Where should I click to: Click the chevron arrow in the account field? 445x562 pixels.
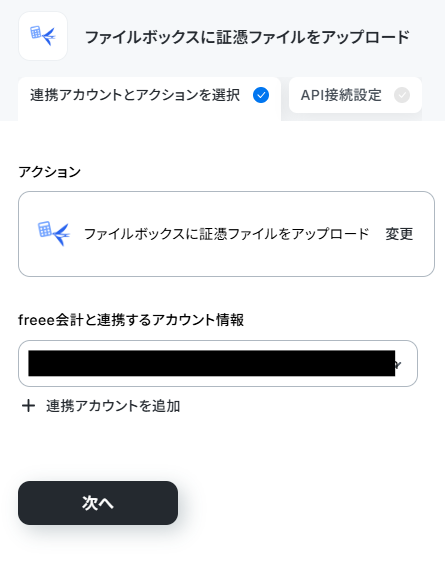[x=398, y=365]
